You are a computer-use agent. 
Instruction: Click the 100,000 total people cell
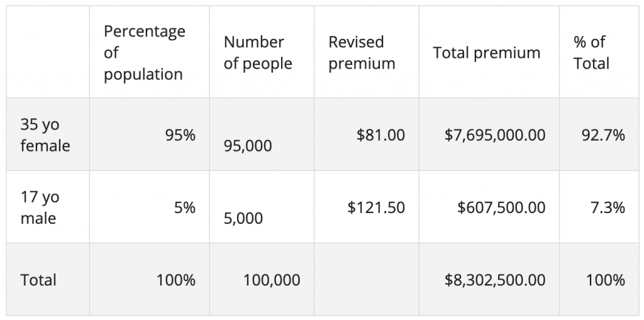click(x=272, y=280)
